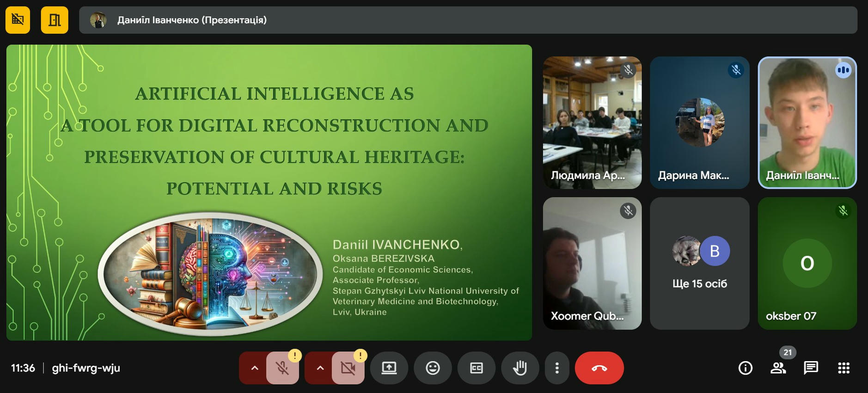This screenshot has width=868, height=393.
Task: Open the three-dot more options menu
Action: [x=557, y=368]
